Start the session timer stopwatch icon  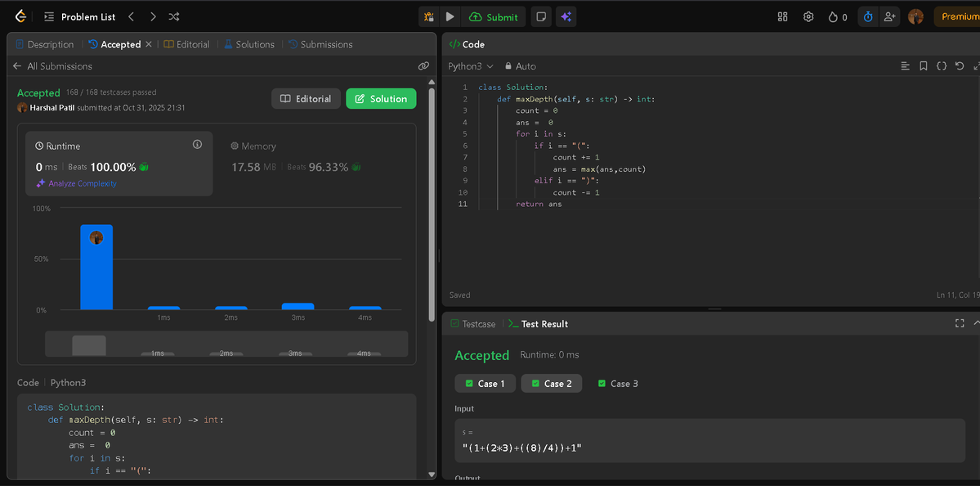pos(867,16)
